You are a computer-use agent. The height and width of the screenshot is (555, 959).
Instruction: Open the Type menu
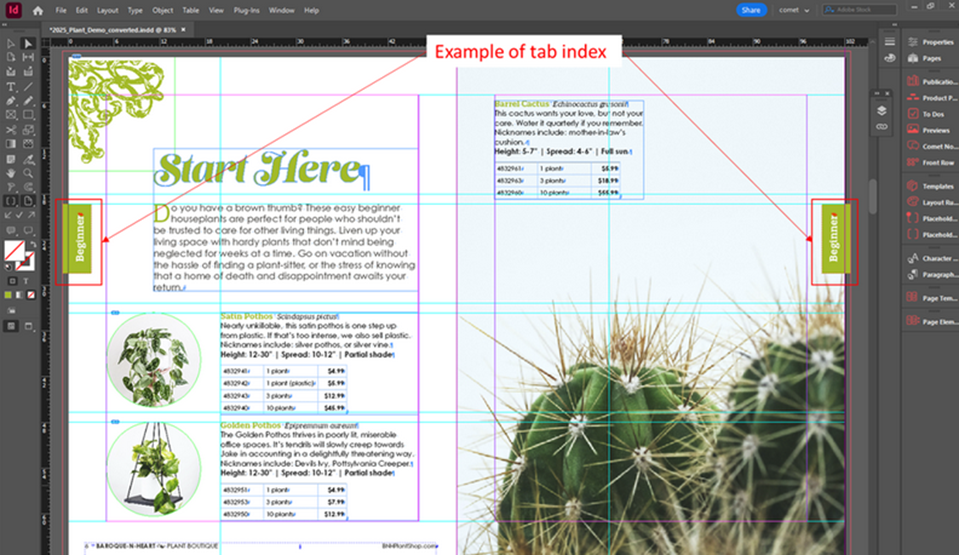click(135, 10)
